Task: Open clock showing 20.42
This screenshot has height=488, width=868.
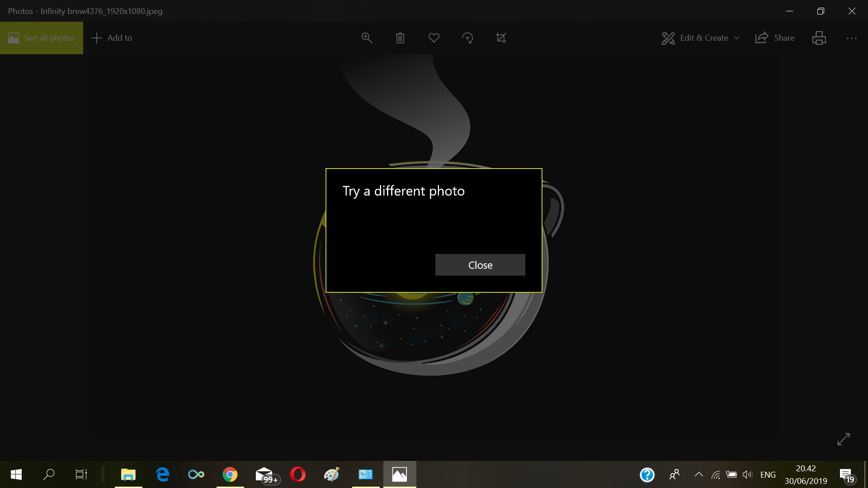Action: tap(806, 474)
